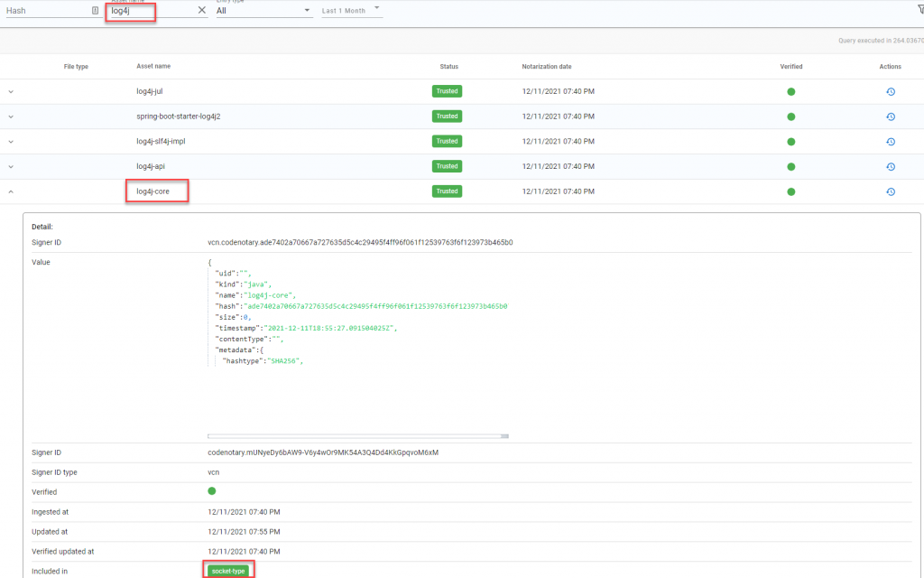Click the notarization date of spring-boot-starter-log4j2
The height and width of the screenshot is (578, 924).
coord(558,117)
